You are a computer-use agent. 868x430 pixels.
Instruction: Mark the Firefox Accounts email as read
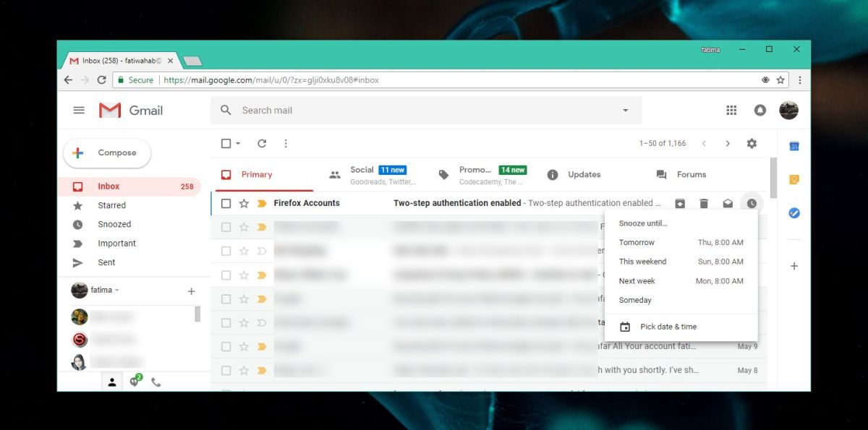(728, 204)
